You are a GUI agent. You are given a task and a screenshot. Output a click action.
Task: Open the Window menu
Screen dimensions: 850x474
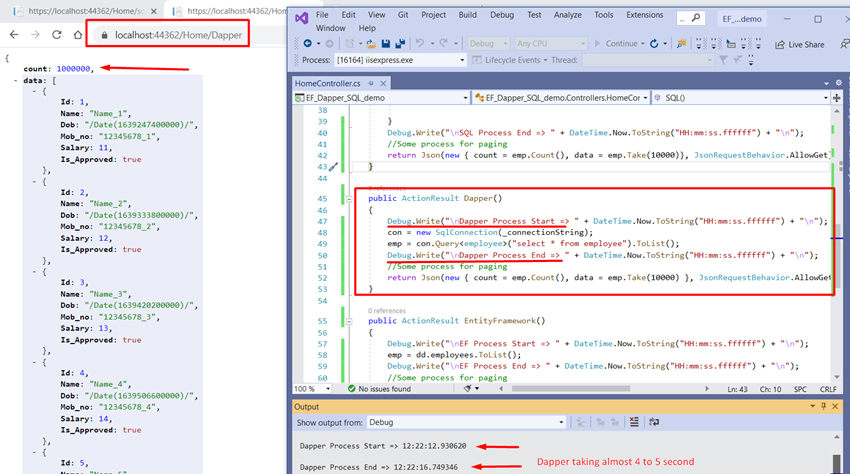(330, 28)
